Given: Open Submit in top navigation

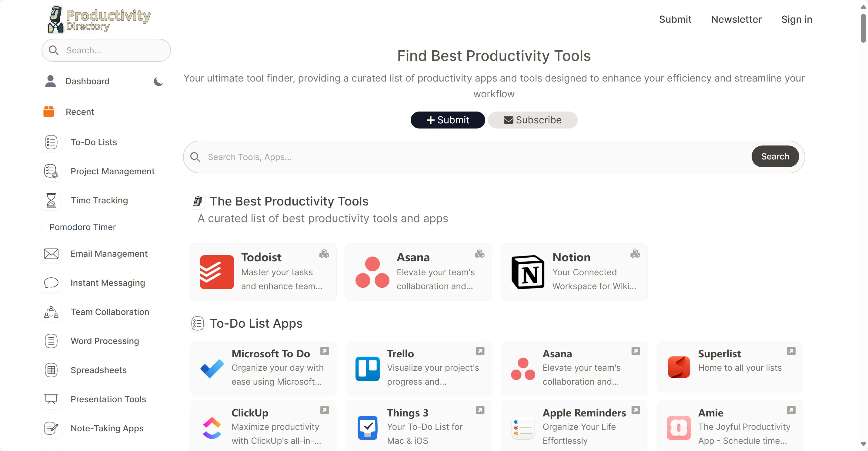Looking at the screenshot, I should pyautogui.click(x=675, y=19).
